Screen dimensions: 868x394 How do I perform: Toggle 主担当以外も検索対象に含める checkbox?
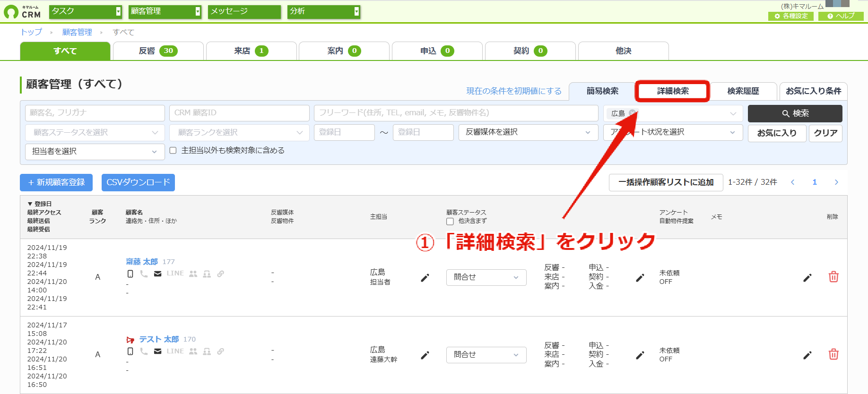pyautogui.click(x=173, y=150)
